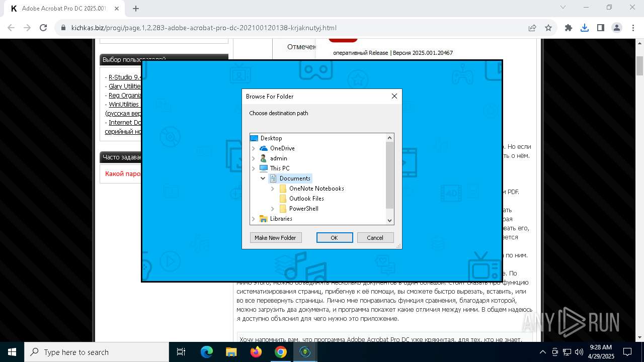The width and height of the screenshot is (644, 362).
Task: Open Task View on taskbar
Action: (181, 352)
